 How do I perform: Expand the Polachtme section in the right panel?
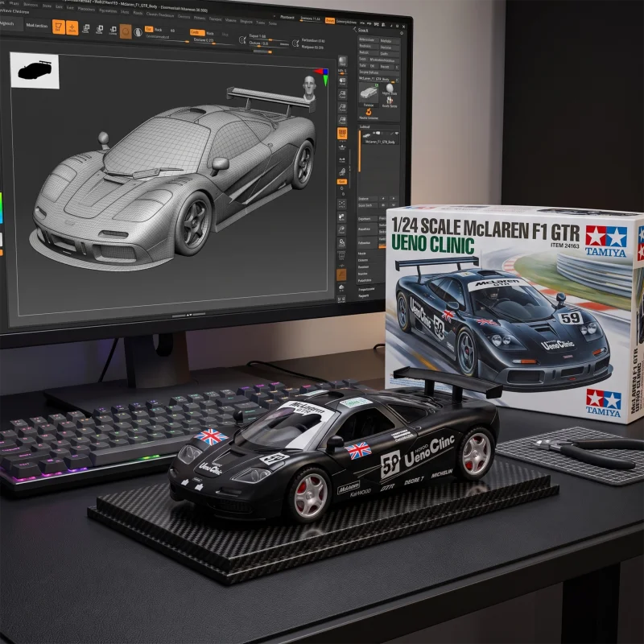[x=365, y=280]
